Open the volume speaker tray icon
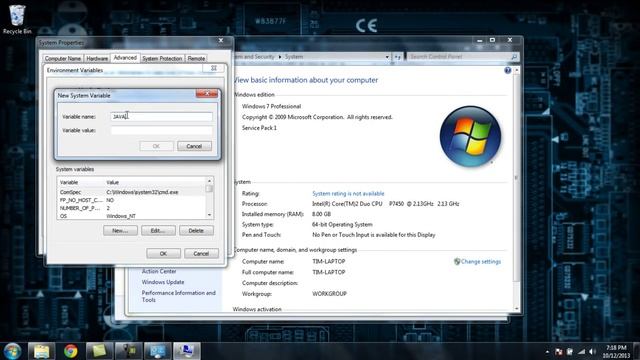 pos(592,352)
